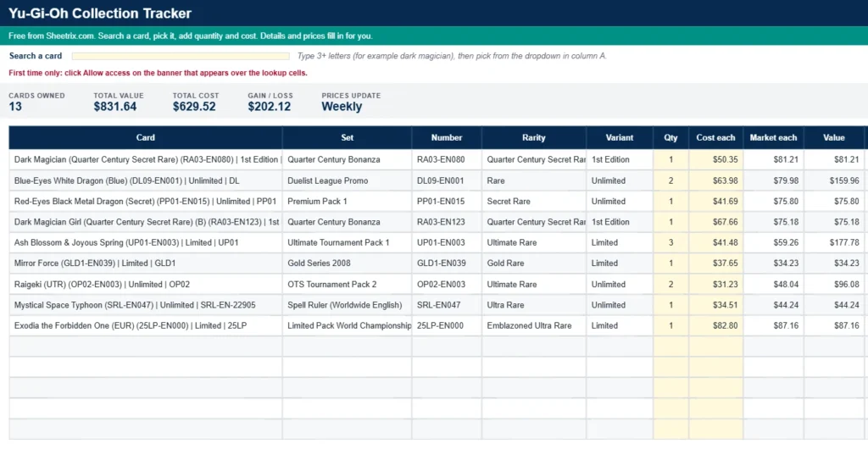
Task: Click cost each cell showing $37.65
Action: (715, 263)
